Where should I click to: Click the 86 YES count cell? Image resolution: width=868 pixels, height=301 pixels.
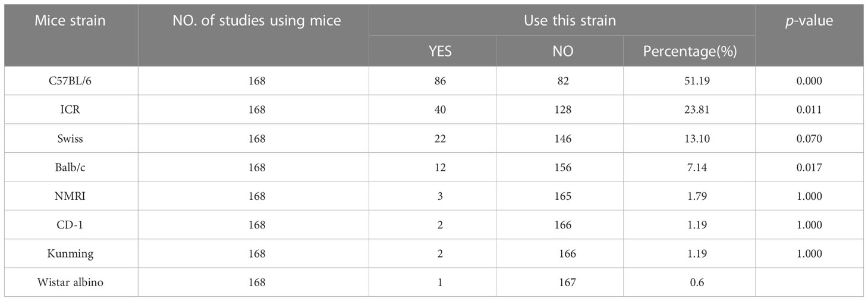(441, 81)
